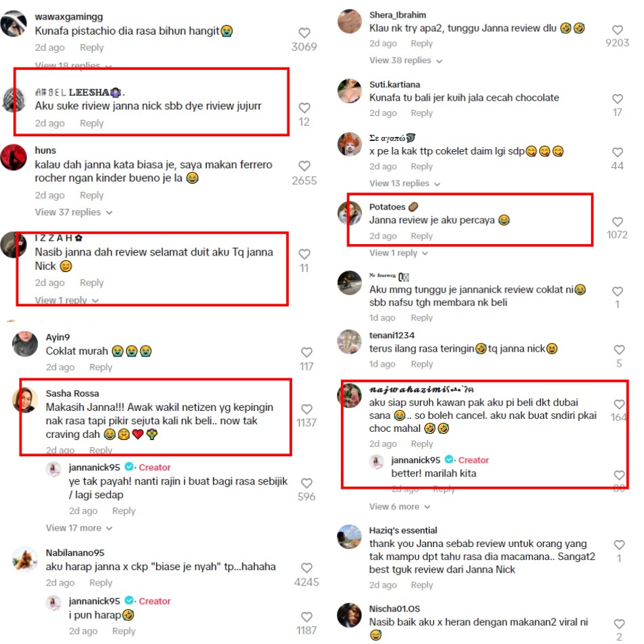
Task: Expand View 17 more replies
Action: 79,528
